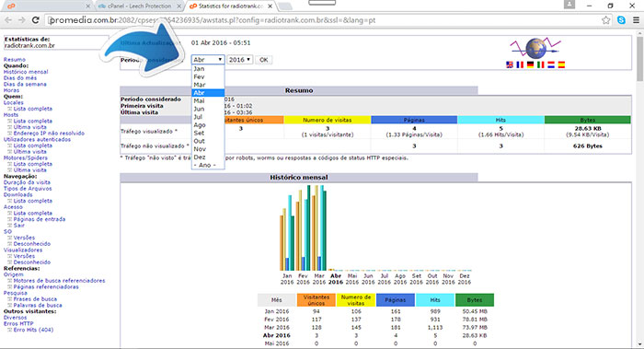Switch language using the UK flag
Image resolution: width=644 pixels, height=349 pixels.
pos(510,64)
